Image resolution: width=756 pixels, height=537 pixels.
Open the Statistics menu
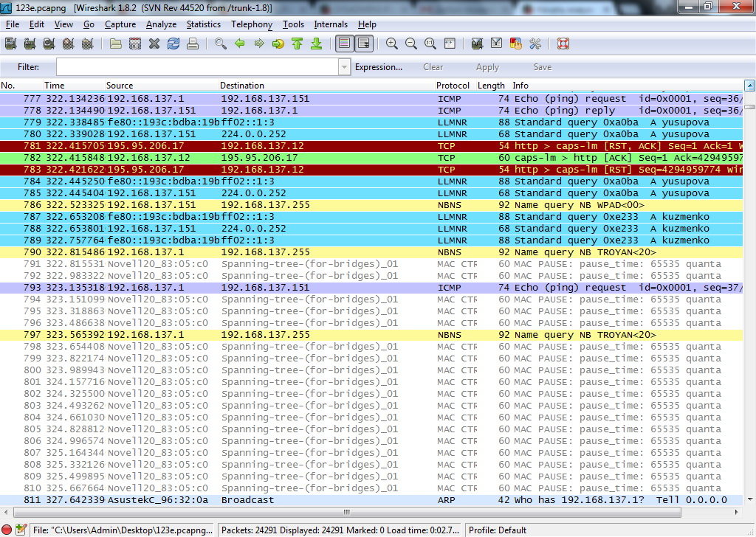tap(204, 24)
